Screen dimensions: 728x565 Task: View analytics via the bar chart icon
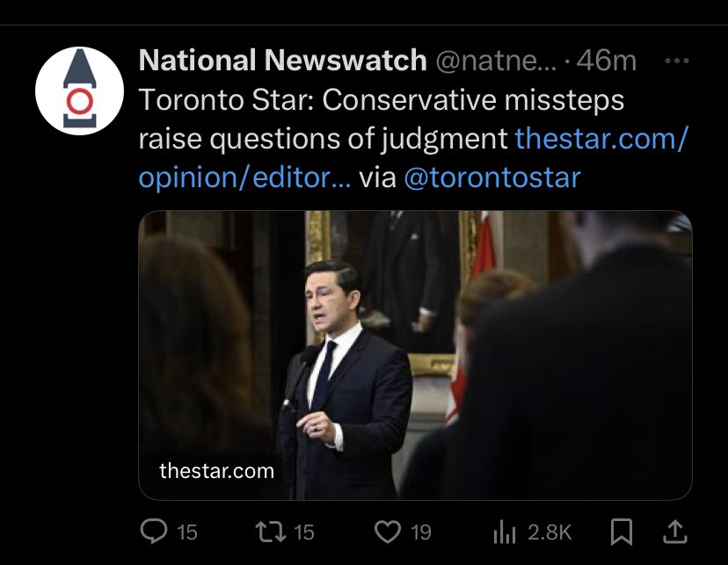pos(506,532)
